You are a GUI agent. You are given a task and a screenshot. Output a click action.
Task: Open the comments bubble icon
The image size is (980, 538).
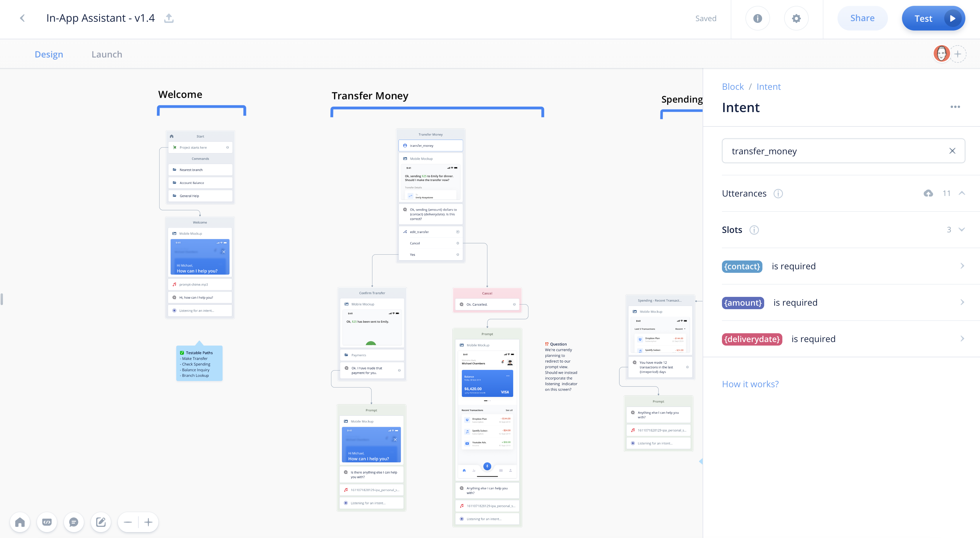pos(74,522)
